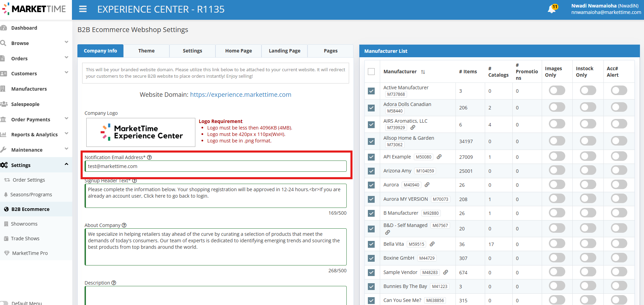This screenshot has width=644, height=305.
Task: Expand the Customers menu chevron
Action: point(66,73)
